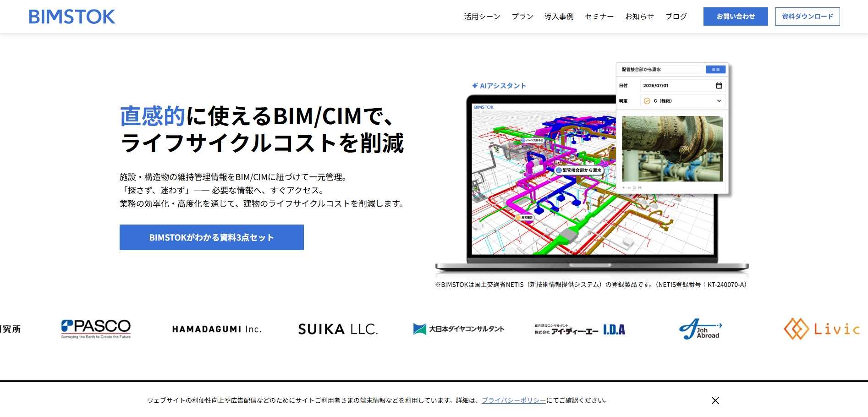Click the AIアシスタント sparkle icon
Image resolution: width=868 pixels, height=417 pixels.
pos(475,86)
